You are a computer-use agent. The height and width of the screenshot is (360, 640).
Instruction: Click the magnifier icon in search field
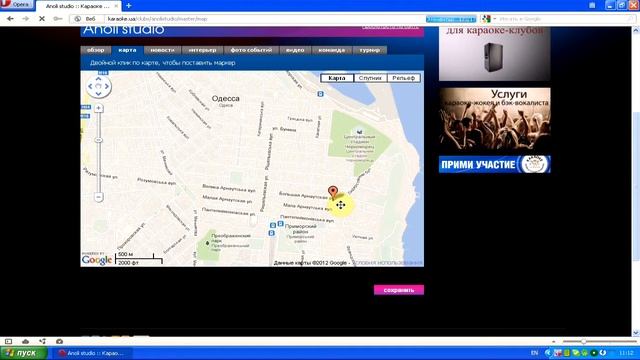(x=631, y=19)
